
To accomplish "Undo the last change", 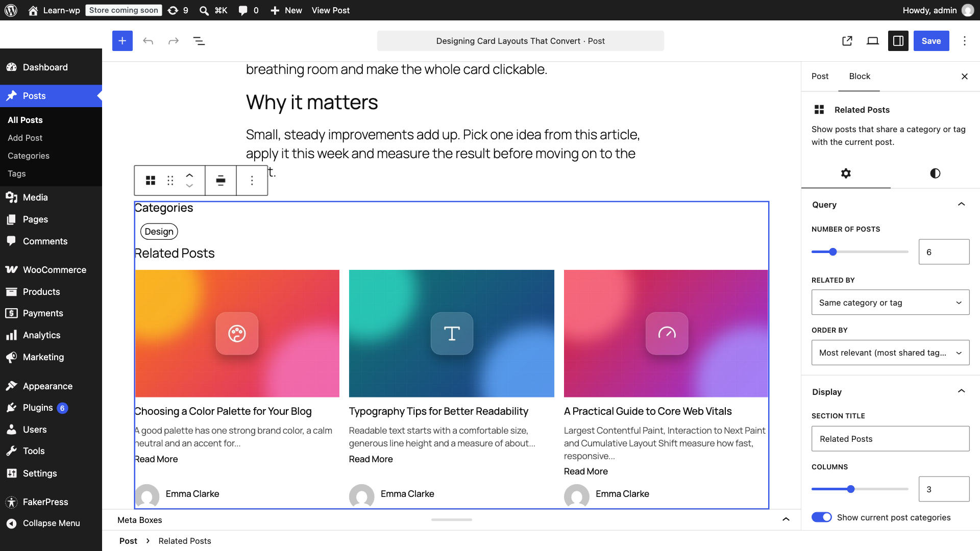I will tap(148, 41).
